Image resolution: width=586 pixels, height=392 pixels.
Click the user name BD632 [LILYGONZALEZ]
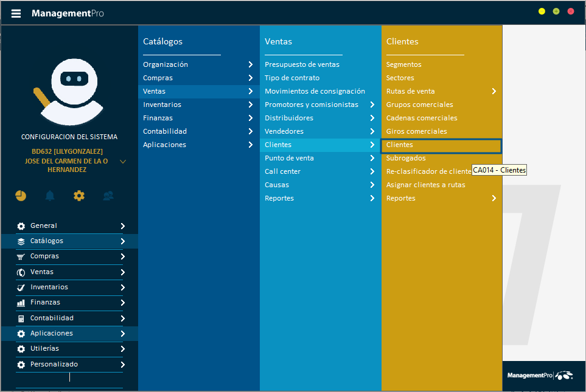[x=68, y=151]
